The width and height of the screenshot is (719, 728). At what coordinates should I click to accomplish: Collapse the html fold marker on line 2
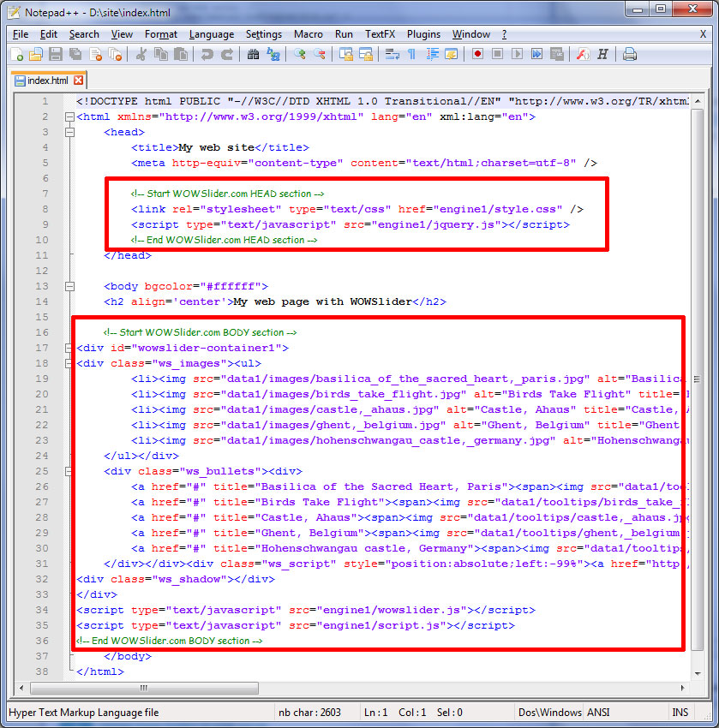[x=69, y=117]
